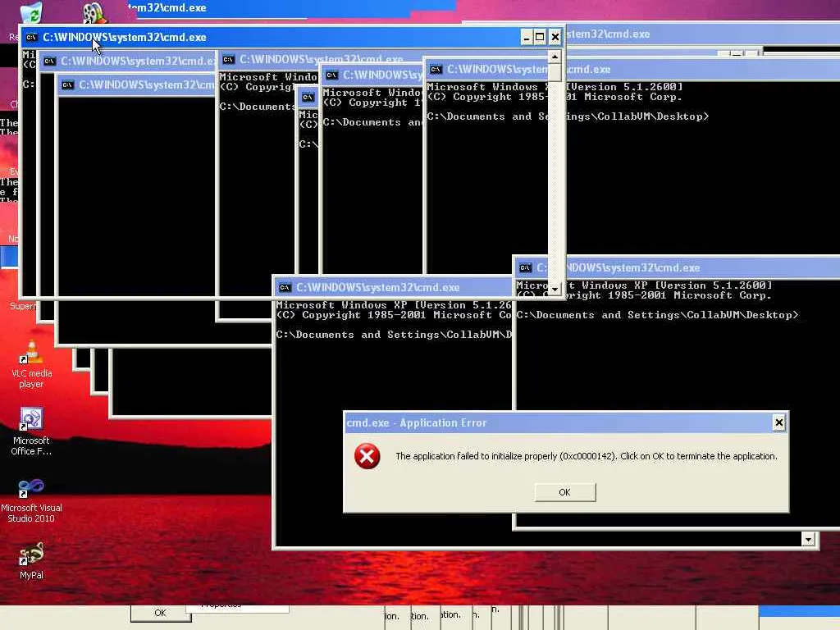
Task: Click scroll up arrow in active cmd window
Action: click(x=555, y=57)
